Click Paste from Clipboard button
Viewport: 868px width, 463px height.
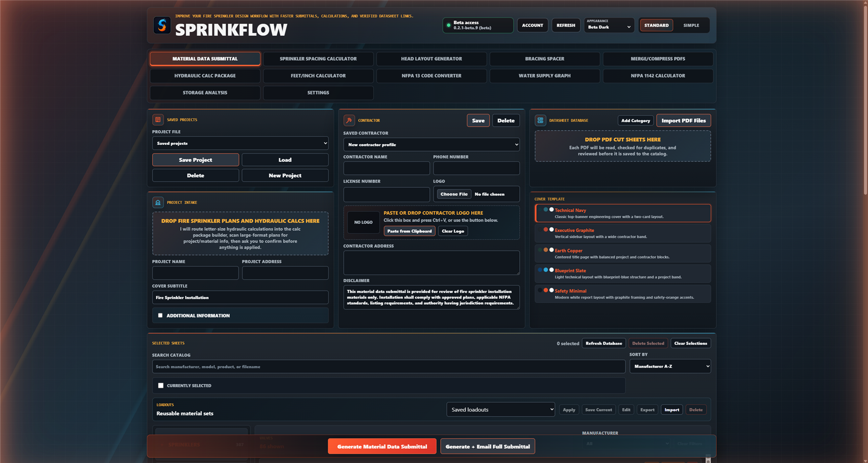click(409, 231)
